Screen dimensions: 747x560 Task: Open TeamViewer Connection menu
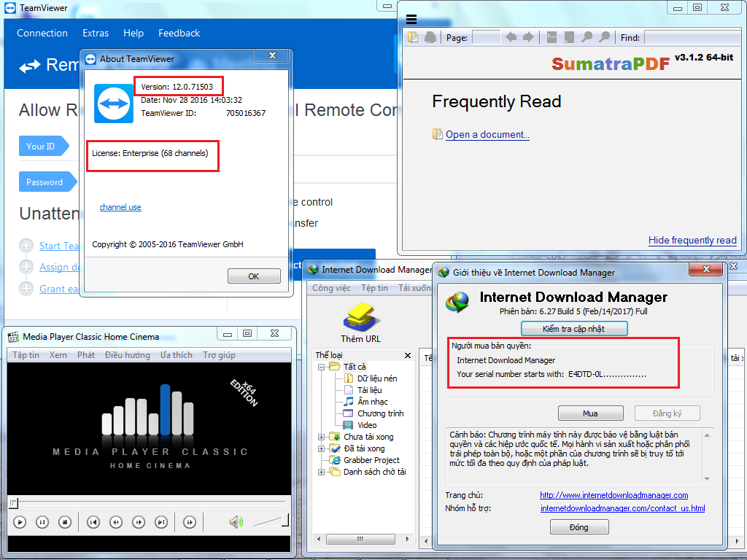click(x=42, y=34)
